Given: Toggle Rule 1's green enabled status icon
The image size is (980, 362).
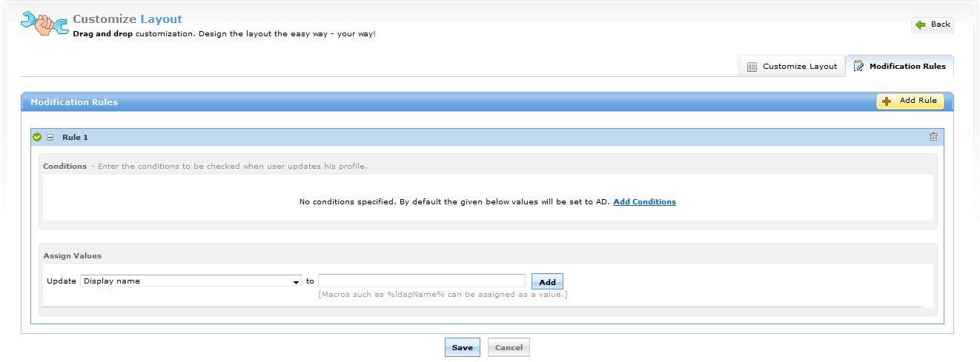Looking at the screenshot, I should click(37, 137).
